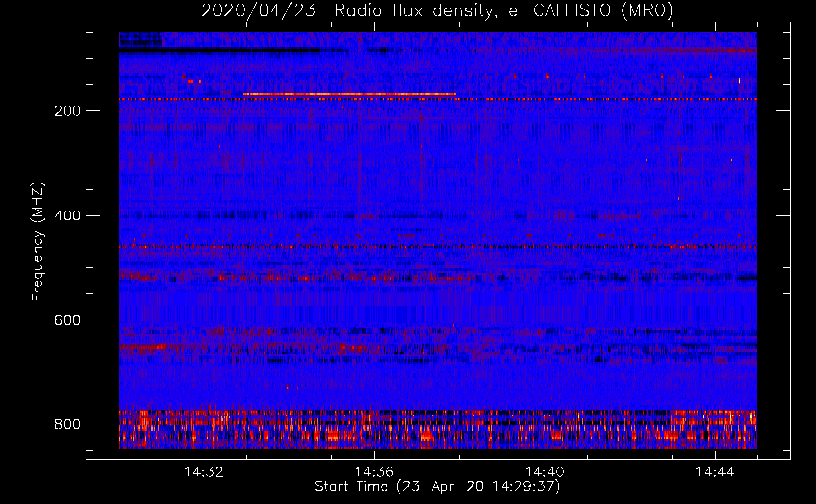The height and width of the screenshot is (504, 816).
Task: Click the 14:40 time tick label
Action: tap(545, 472)
